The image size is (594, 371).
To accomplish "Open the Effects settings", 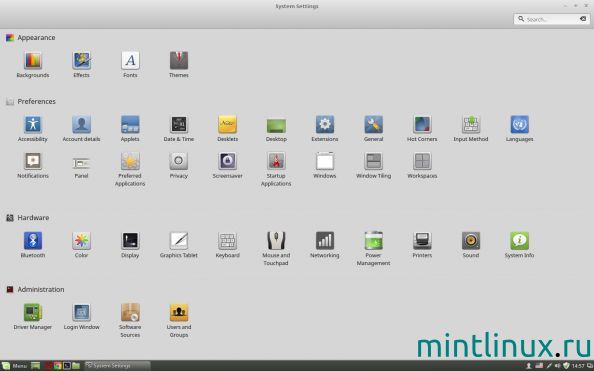I will tap(81, 64).
